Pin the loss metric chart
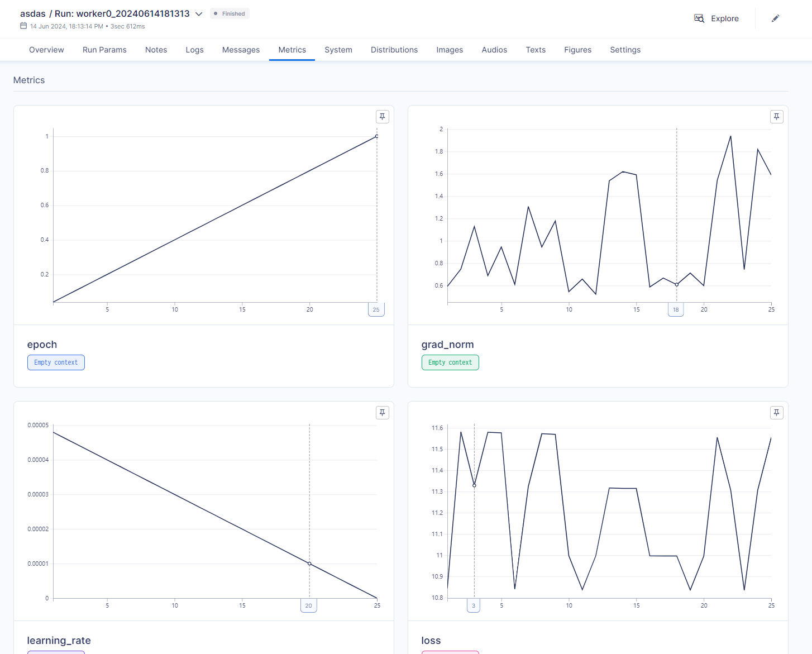 click(x=776, y=413)
